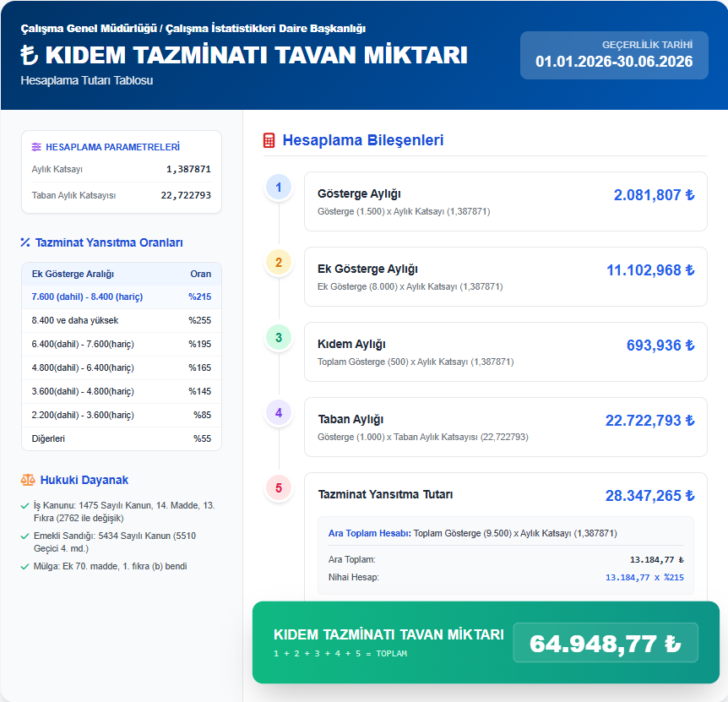Click the checkmark beside İş Kanunu entry
The height and width of the screenshot is (702, 728).
[25, 506]
